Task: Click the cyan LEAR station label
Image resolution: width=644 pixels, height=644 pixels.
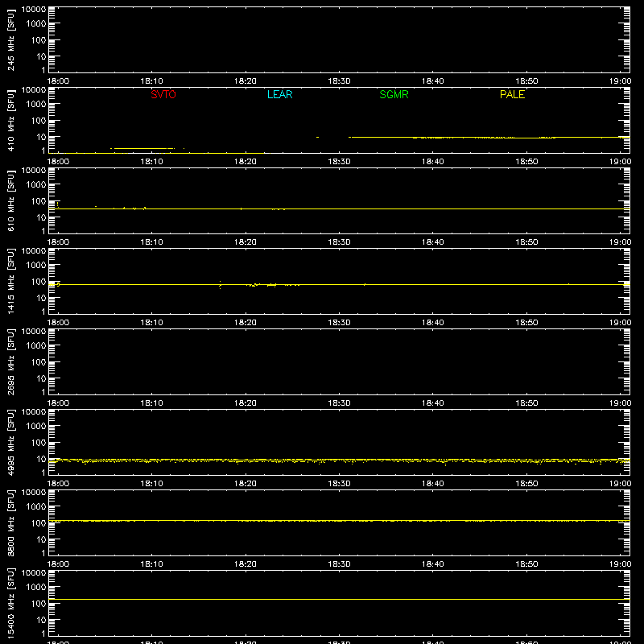Action: tap(279, 94)
